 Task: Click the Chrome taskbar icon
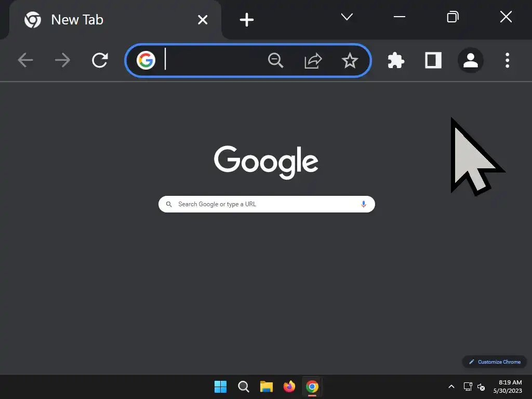coord(312,387)
